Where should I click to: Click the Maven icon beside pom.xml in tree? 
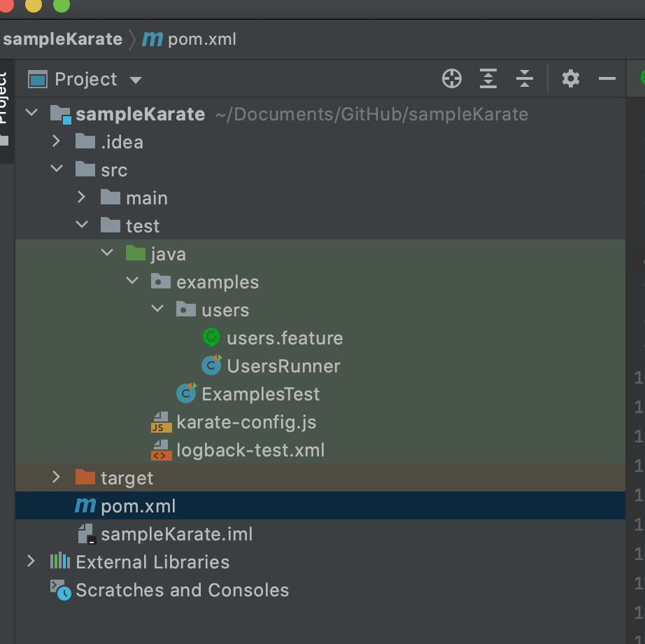[85, 505]
